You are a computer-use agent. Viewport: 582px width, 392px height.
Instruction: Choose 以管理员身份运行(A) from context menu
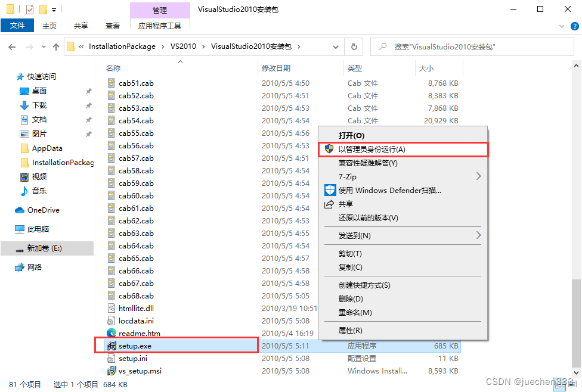(x=403, y=150)
